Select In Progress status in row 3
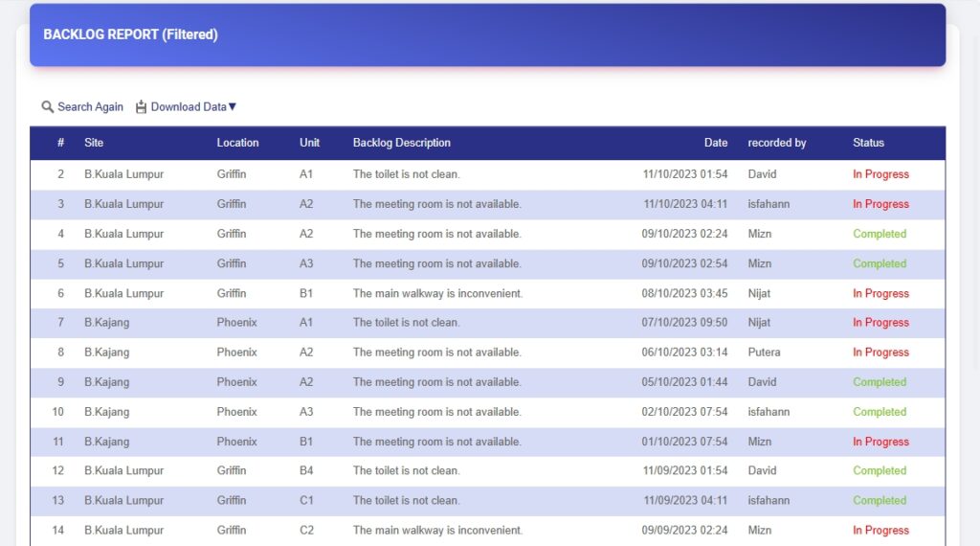The height and width of the screenshot is (546, 980). (x=880, y=204)
